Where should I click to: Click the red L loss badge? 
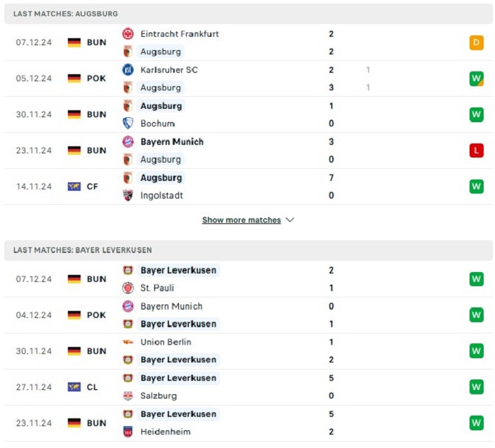[x=476, y=151]
